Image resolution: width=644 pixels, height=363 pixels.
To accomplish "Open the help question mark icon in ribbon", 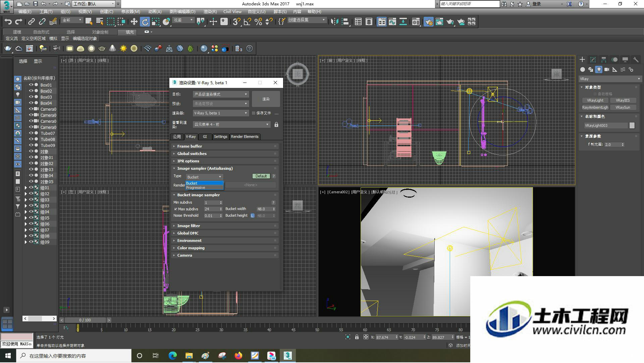I will tap(250, 49).
